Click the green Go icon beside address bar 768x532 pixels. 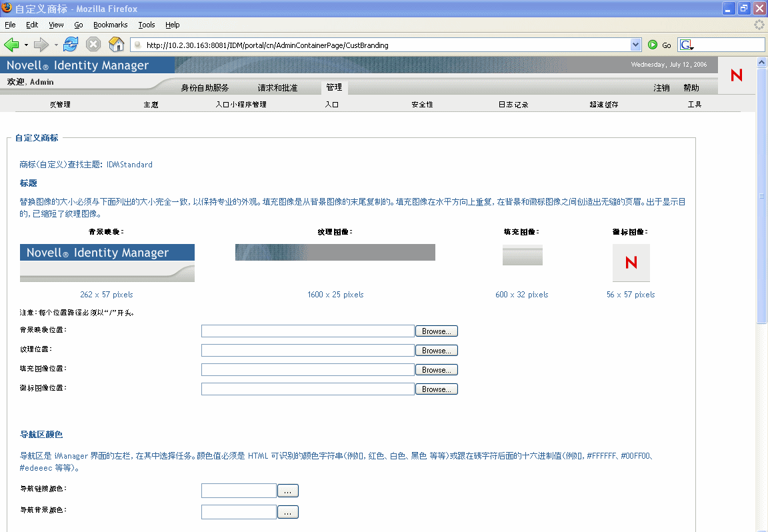pos(651,45)
